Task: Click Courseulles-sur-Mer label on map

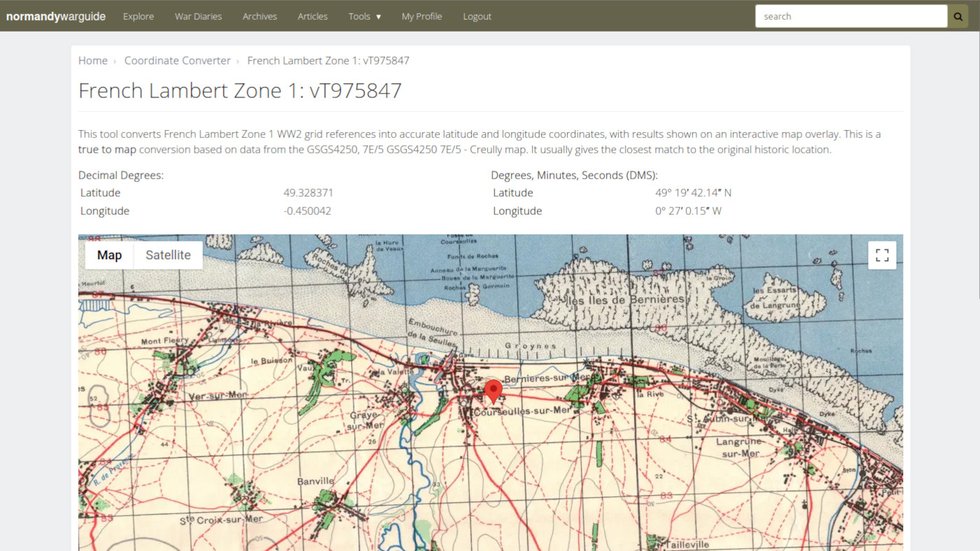Action: [x=522, y=411]
